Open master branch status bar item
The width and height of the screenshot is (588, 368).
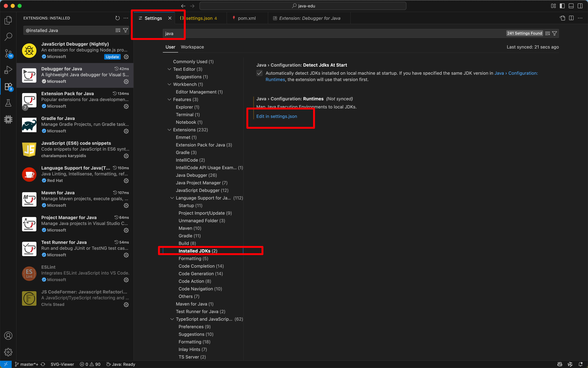pyautogui.click(x=27, y=364)
